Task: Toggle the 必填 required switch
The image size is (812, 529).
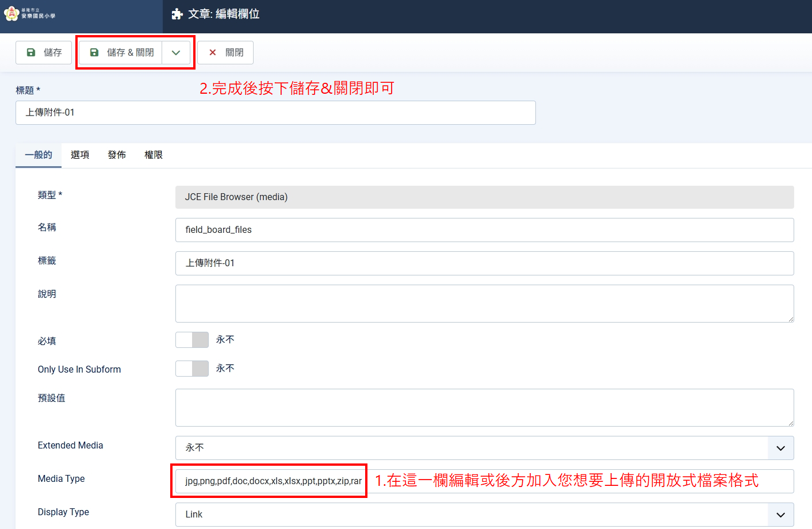Action: click(192, 340)
